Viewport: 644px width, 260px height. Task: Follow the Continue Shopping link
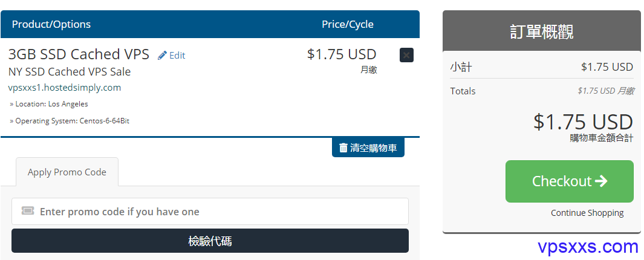(587, 213)
